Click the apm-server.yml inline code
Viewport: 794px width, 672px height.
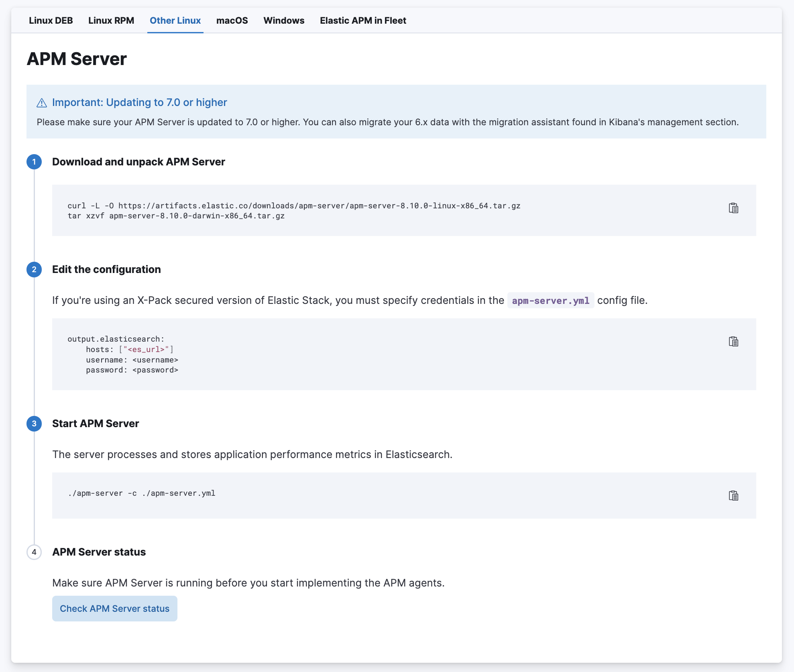pyautogui.click(x=551, y=301)
